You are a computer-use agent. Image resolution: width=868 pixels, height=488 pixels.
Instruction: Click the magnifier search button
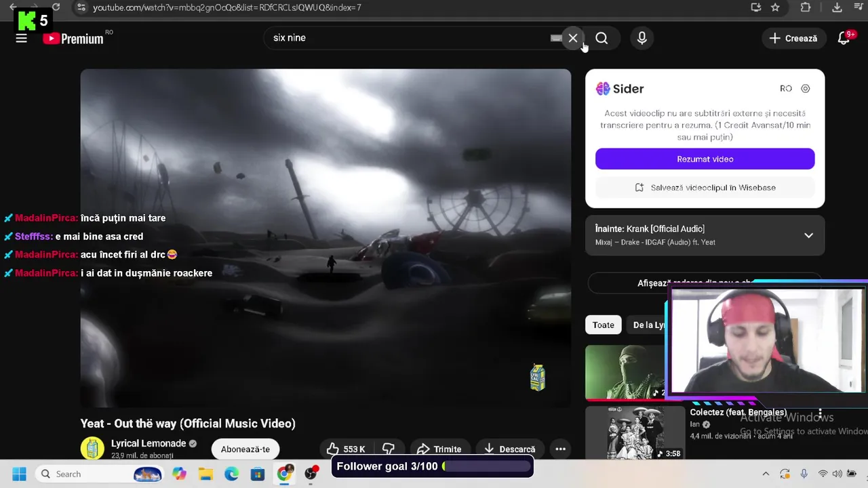click(x=601, y=39)
